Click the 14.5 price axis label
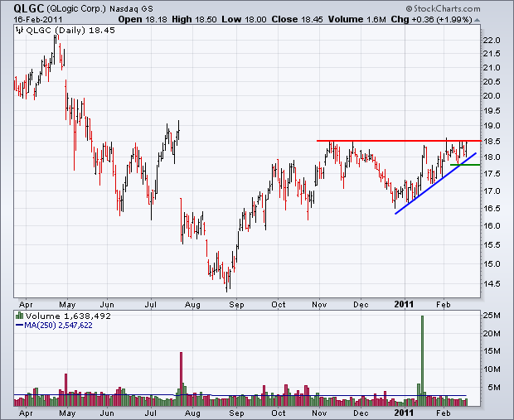Image resolution: width=514 pixels, height=420 pixels. 492,284
